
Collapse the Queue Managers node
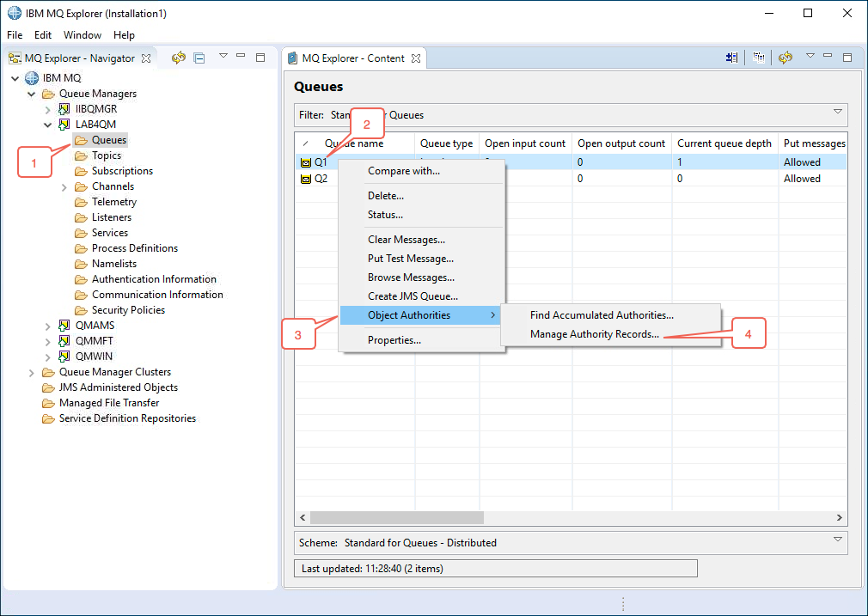coord(32,94)
